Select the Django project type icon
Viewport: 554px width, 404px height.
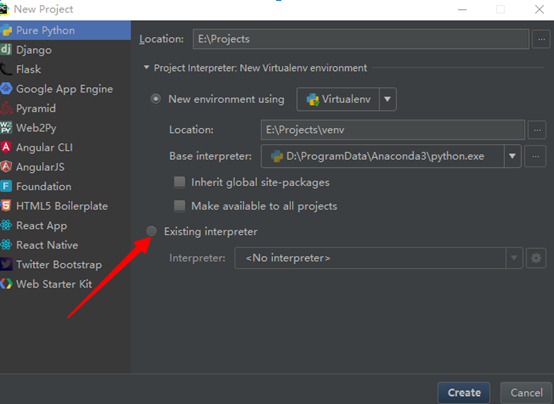click(6, 49)
